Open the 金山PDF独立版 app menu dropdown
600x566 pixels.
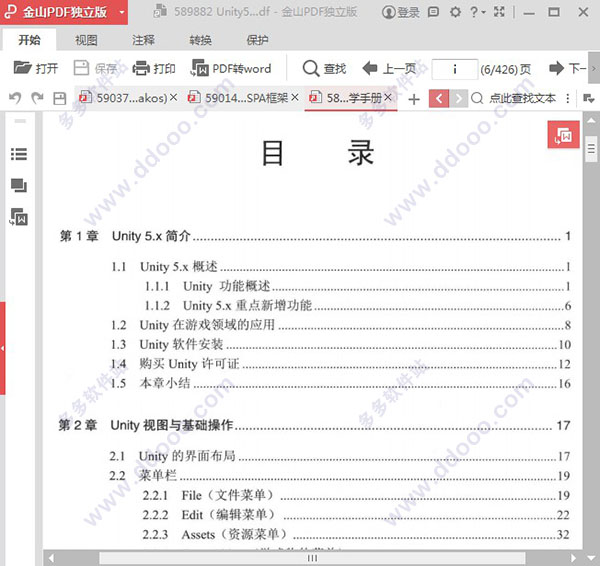tap(122, 12)
